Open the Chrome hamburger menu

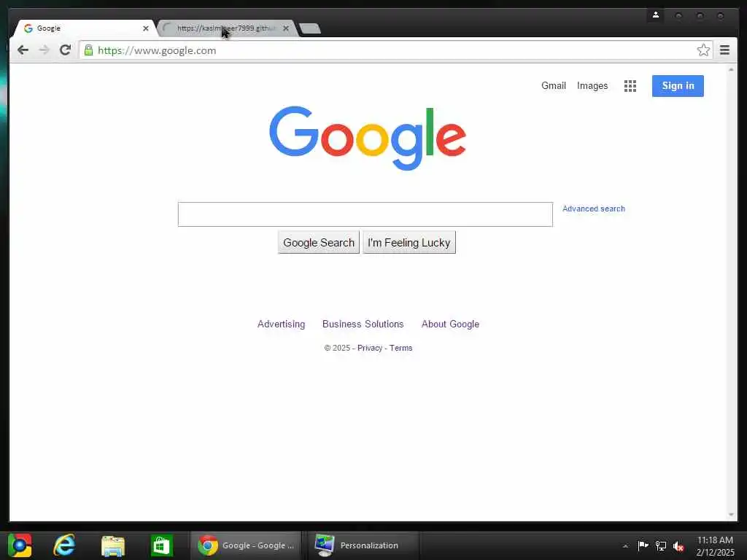pos(724,50)
